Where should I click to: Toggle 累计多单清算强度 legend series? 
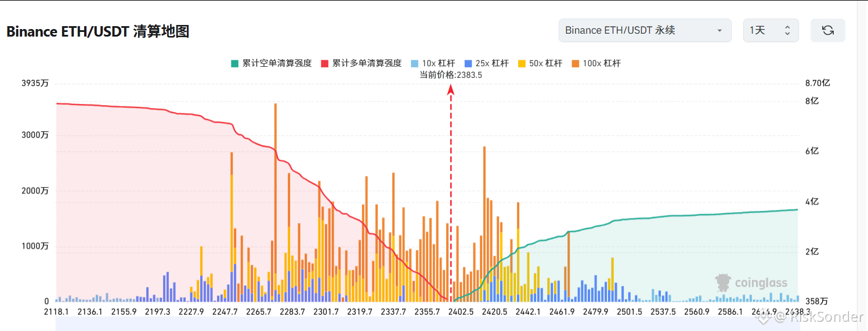click(361, 63)
